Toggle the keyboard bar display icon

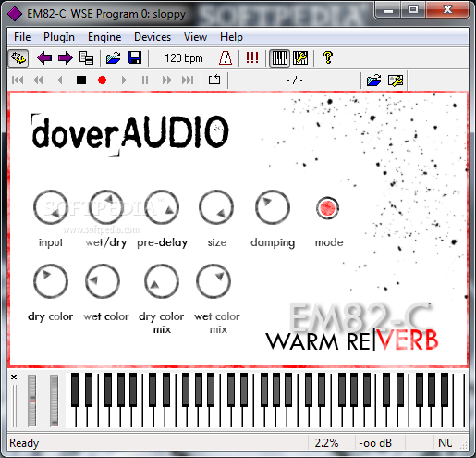click(x=280, y=58)
